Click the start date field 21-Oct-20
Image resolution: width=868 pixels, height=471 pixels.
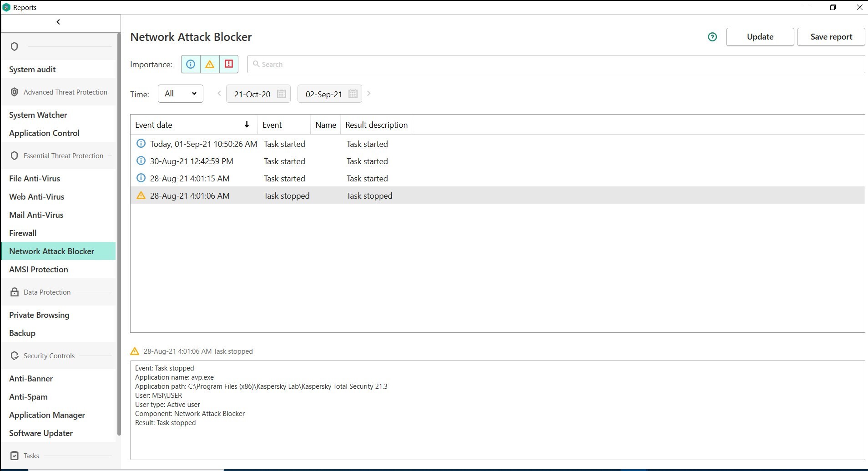click(258, 94)
